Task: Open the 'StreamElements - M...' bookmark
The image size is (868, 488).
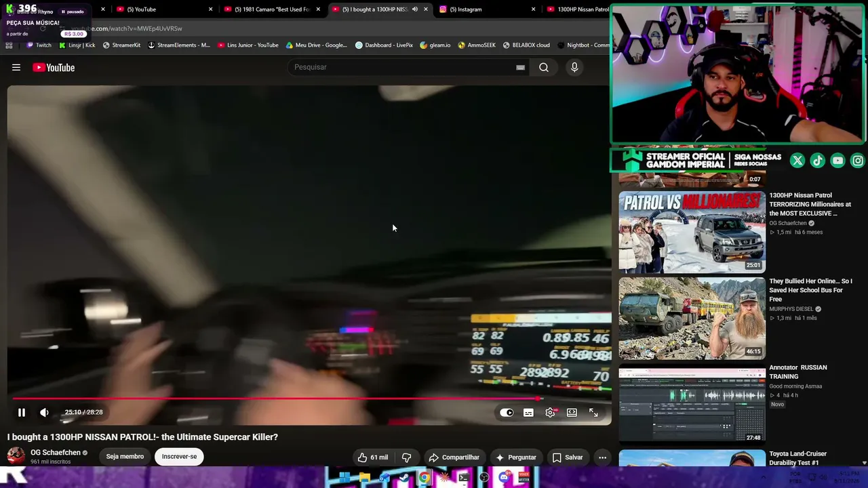Action: (x=179, y=45)
